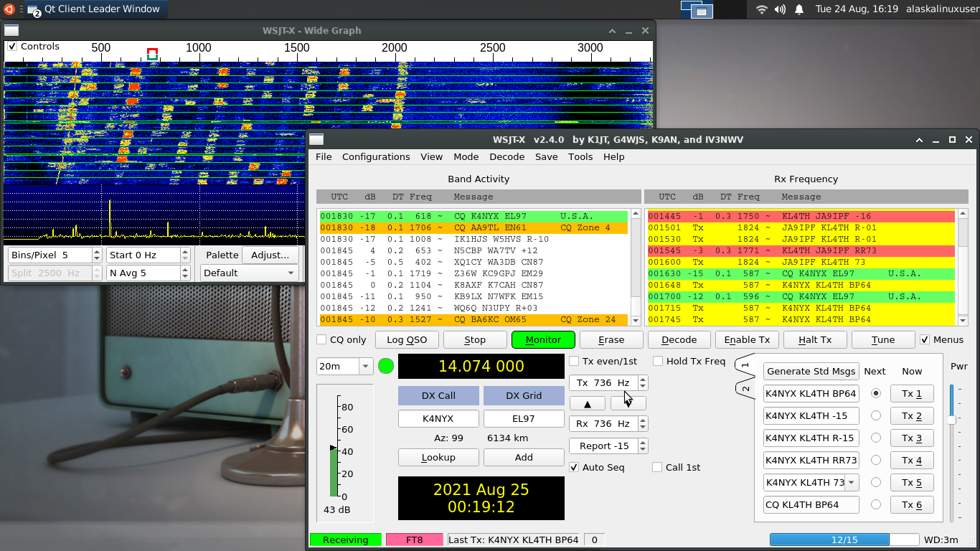Select message tab 1 on the Tx panel

pyautogui.click(x=745, y=365)
